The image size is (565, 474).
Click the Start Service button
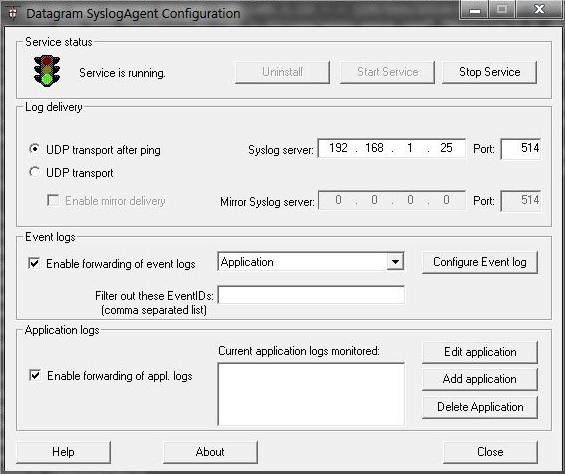click(387, 72)
